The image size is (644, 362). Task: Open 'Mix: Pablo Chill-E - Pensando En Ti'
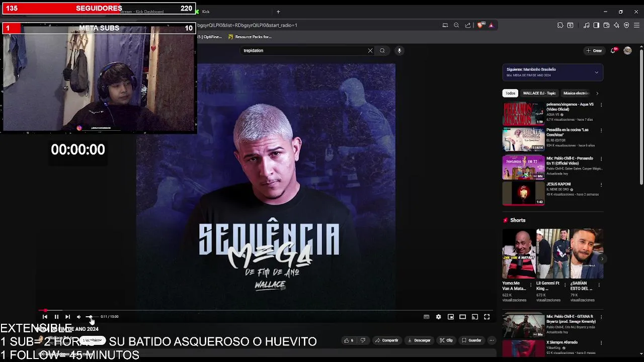(570, 161)
